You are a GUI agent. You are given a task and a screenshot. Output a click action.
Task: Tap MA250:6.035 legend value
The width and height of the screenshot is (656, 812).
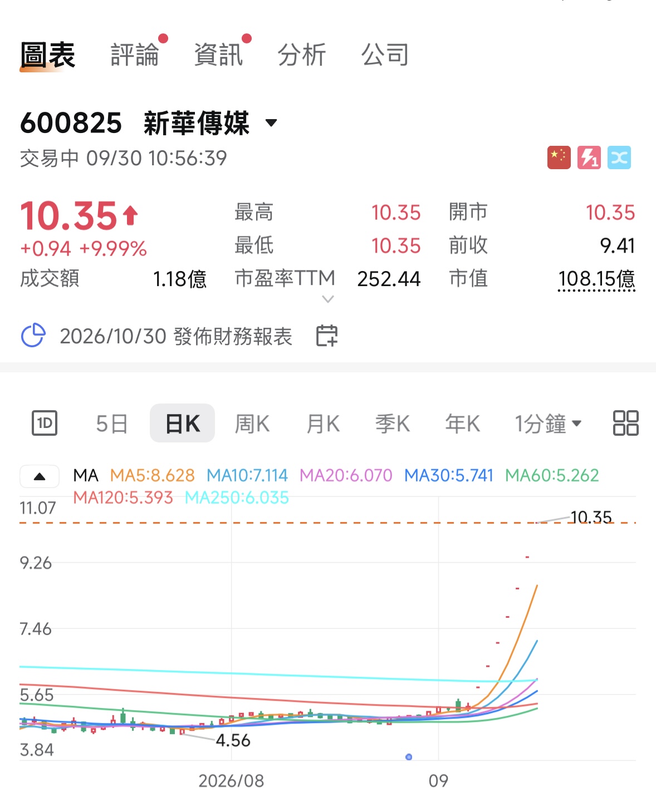click(237, 498)
